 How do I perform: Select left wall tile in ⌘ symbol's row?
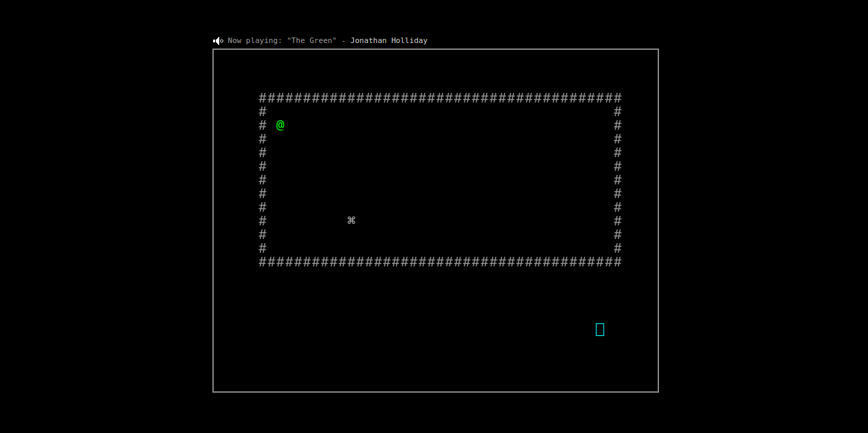coord(263,221)
